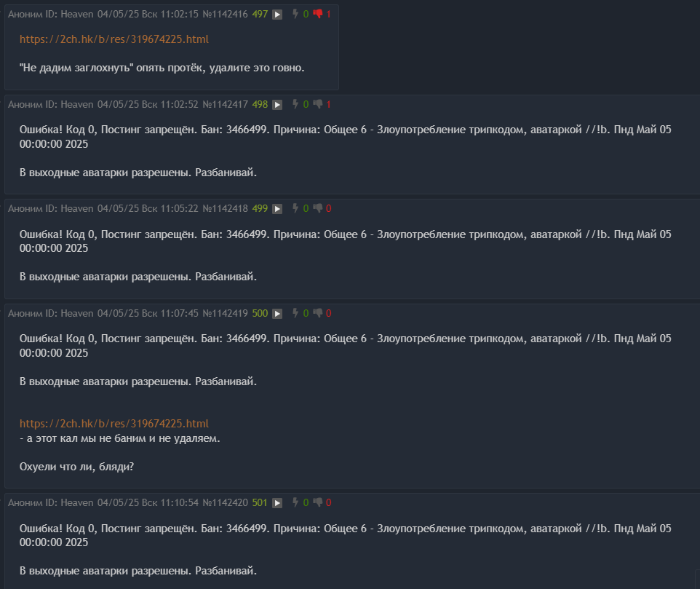Like post №1142416 using lightning icon
Screen dimensions: 700x589
point(295,14)
